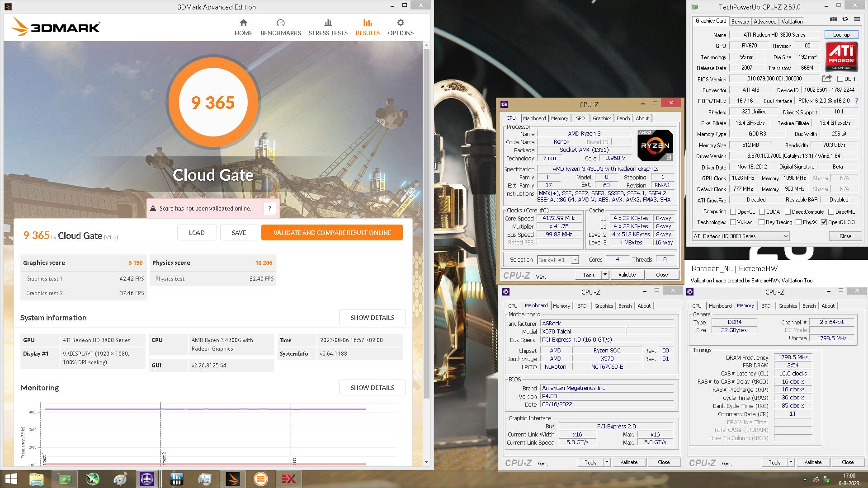Image resolution: width=868 pixels, height=488 pixels.
Task: Expand Tools arrow in CPU-Z processor window
Action: point(605,274)
